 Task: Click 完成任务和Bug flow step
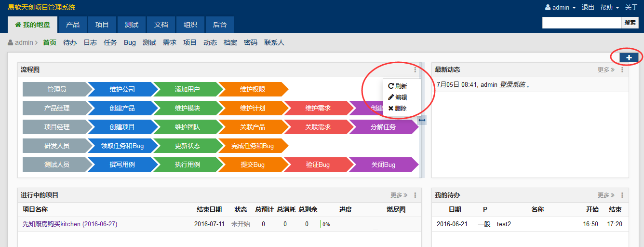point(253,146)
